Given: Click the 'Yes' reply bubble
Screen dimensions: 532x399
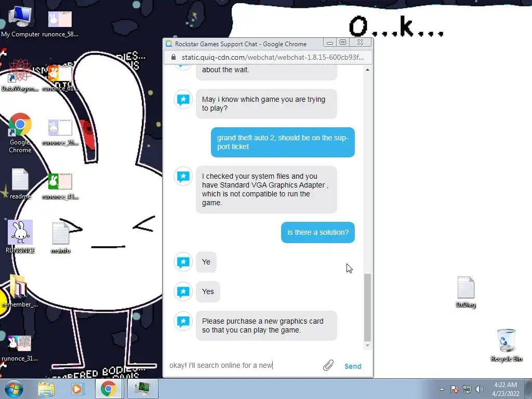Looking at the screenshot, I should pyautogui.click(x=208, y=291).
